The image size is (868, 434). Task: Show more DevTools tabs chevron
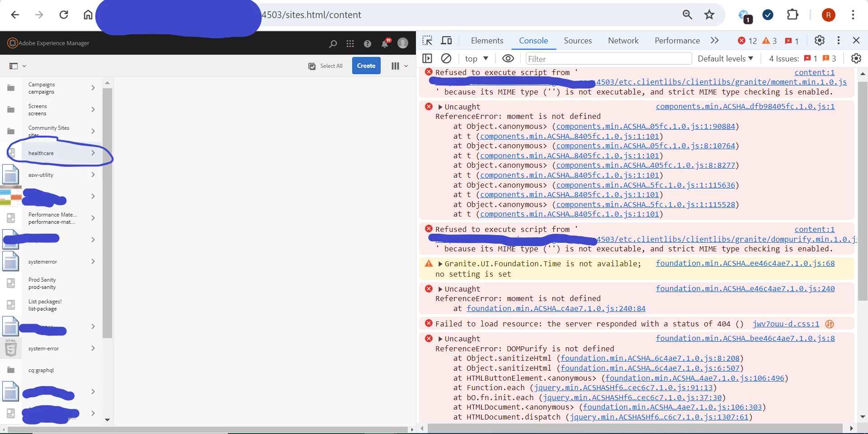coord(715,40)
